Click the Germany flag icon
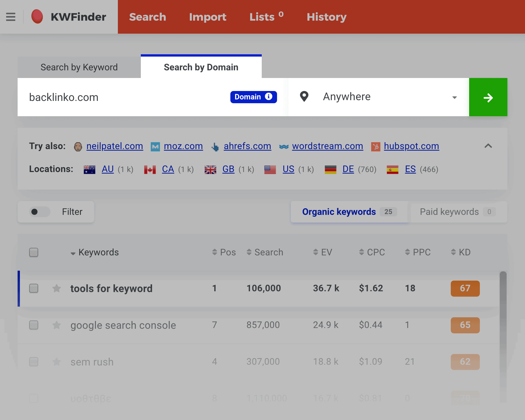Screen dimensions: 525x420 click(331, 169)
